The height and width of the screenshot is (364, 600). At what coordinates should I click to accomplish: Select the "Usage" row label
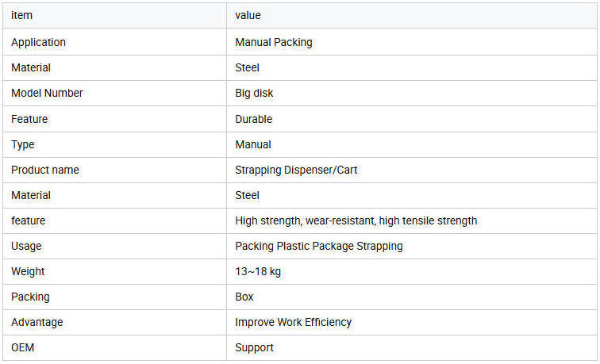pos(26,246)
